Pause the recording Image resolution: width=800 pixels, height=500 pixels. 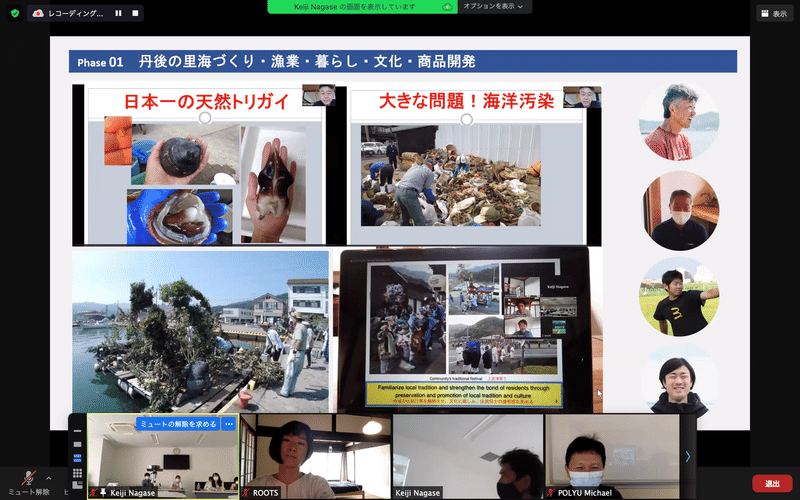[x=118, y=13]
